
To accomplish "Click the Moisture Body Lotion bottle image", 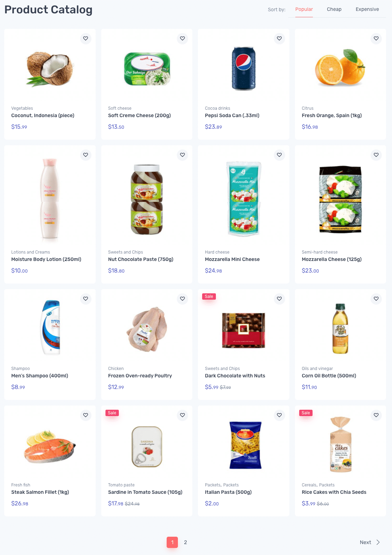I will (50, 199).
